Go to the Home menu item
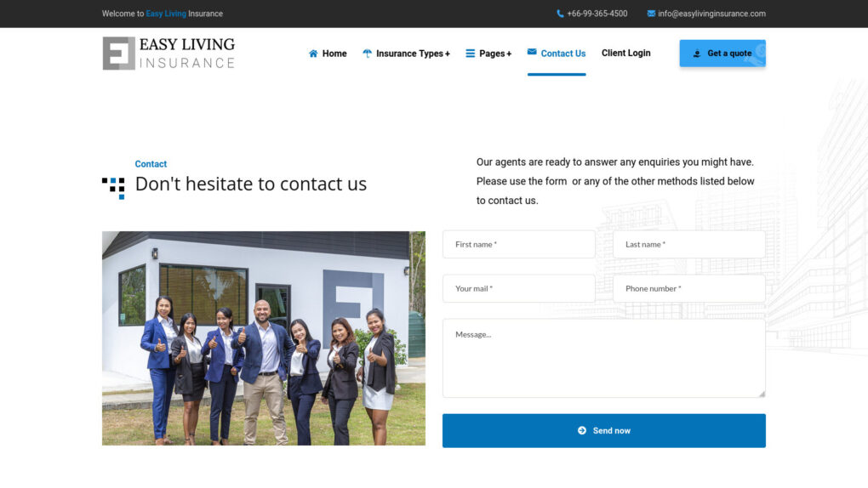Viewport: 868px width, 488px height. tap(334, 54)
